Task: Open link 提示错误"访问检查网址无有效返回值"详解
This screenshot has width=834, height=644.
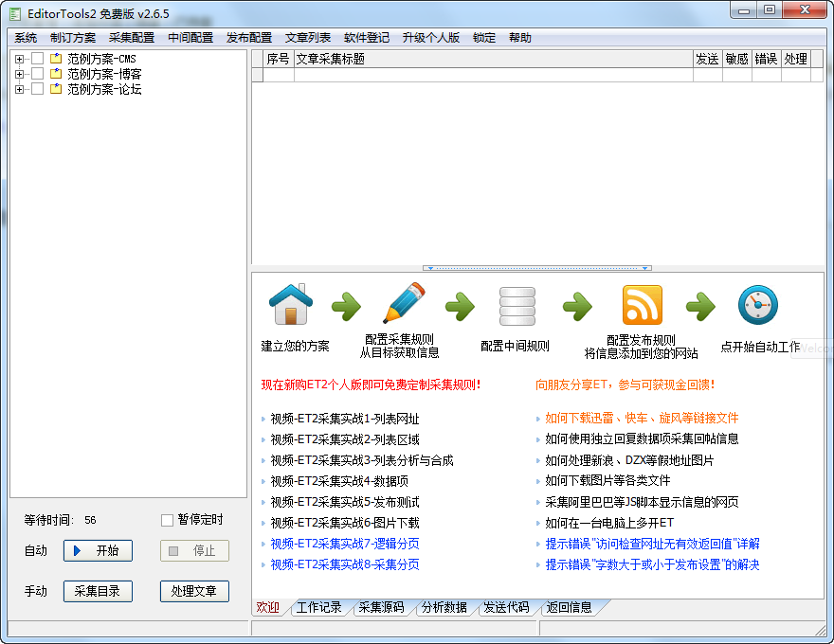Action: coord(652,544)
